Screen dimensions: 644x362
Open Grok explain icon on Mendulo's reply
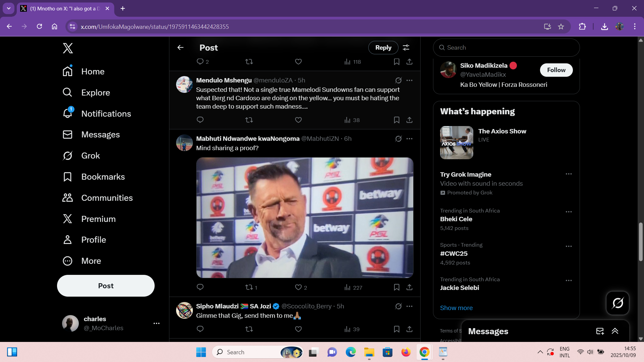tap(398, 80)
